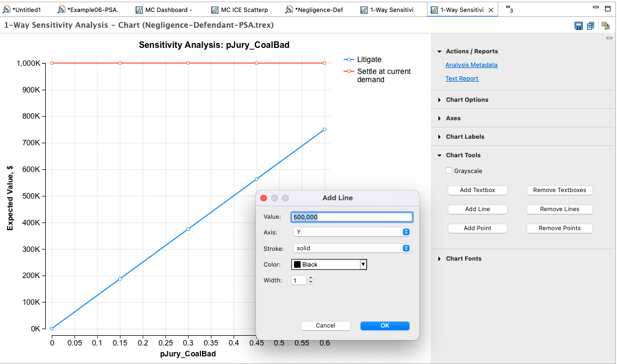Enable the Grayscale checkbox

click(x=449, y=171)
